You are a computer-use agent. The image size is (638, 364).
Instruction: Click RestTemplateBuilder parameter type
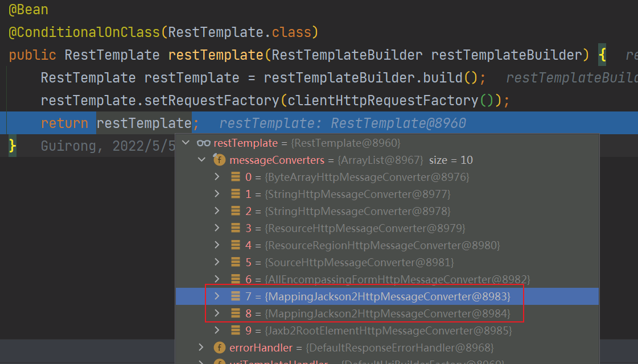tap(347, 55)
